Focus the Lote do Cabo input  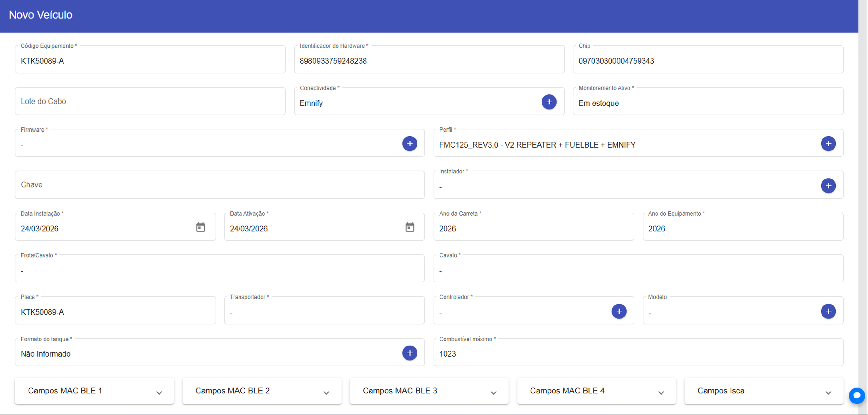pos(150,101)
